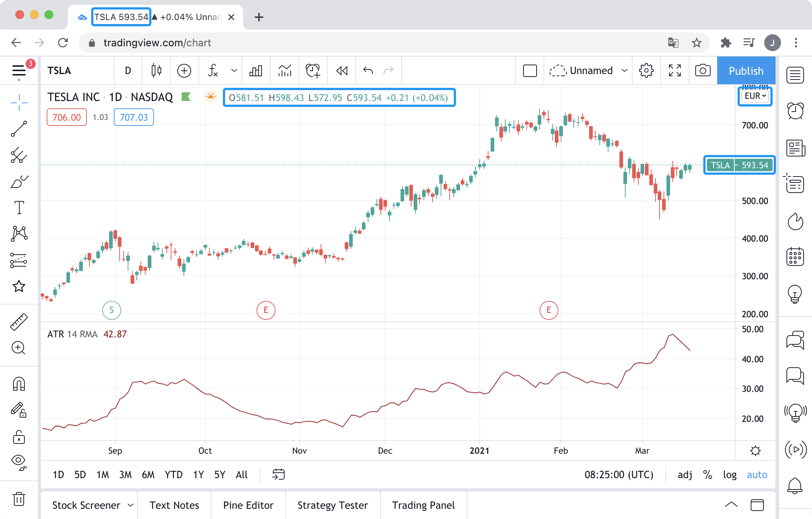
Task: Select the Text annotation tool
Action: coord(19,208)
